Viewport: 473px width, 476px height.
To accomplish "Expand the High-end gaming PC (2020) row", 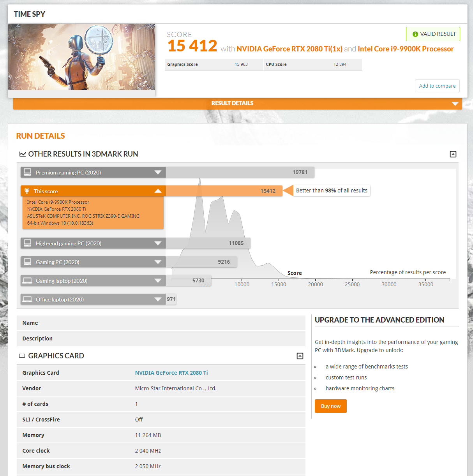I will (158, 243).
